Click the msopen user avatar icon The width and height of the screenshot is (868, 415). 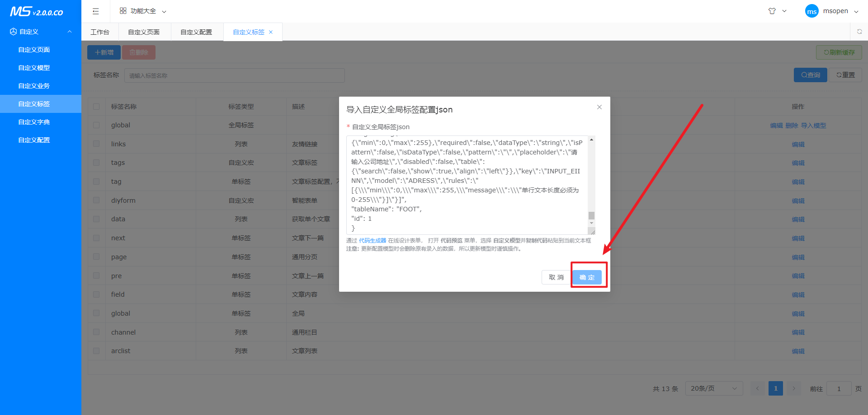(x=811, y=11)
